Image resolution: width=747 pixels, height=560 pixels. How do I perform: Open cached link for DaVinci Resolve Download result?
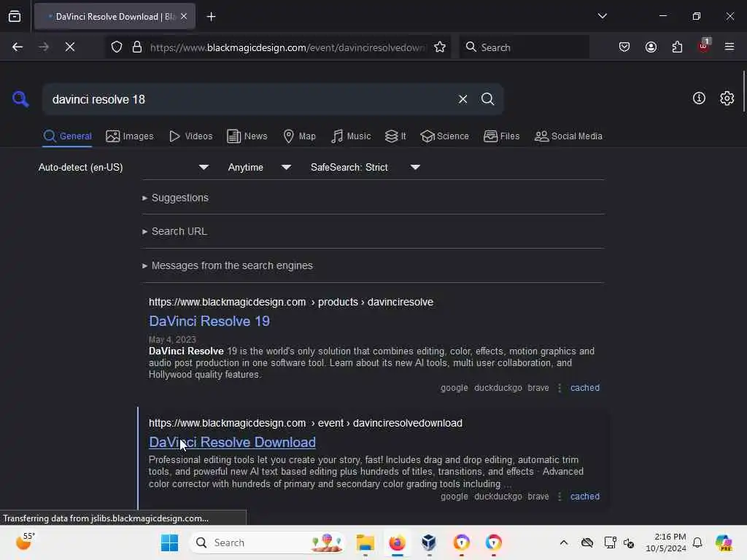[x=584, y=496]
